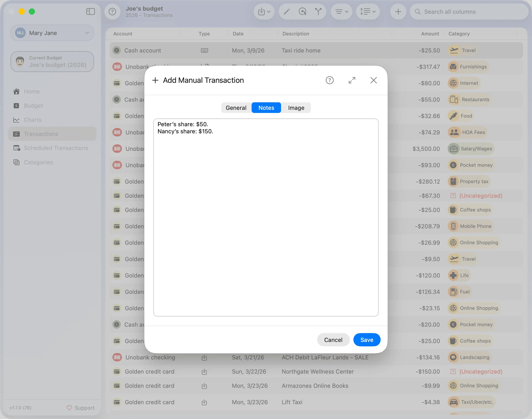This screenshot has height=419, width=532.
Task: Click the dialog help question mark icon
Action: click(x=330, y=80)
